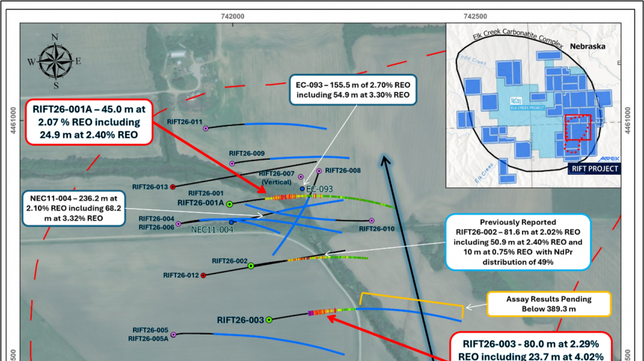Click the green RIFT26-003 collar marker
The image size is (644, 361).
(x=269, y=320)
